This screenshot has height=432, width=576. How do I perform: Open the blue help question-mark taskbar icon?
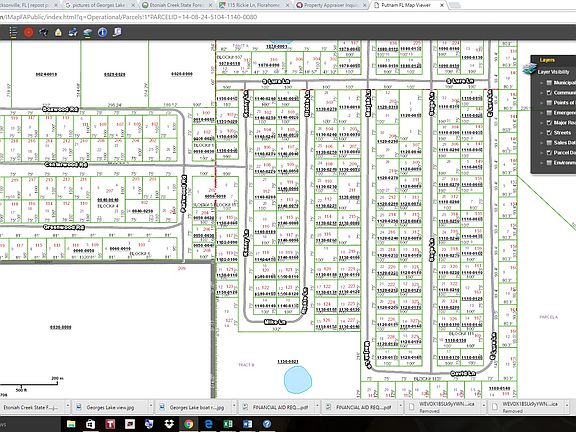coord(267,424)
